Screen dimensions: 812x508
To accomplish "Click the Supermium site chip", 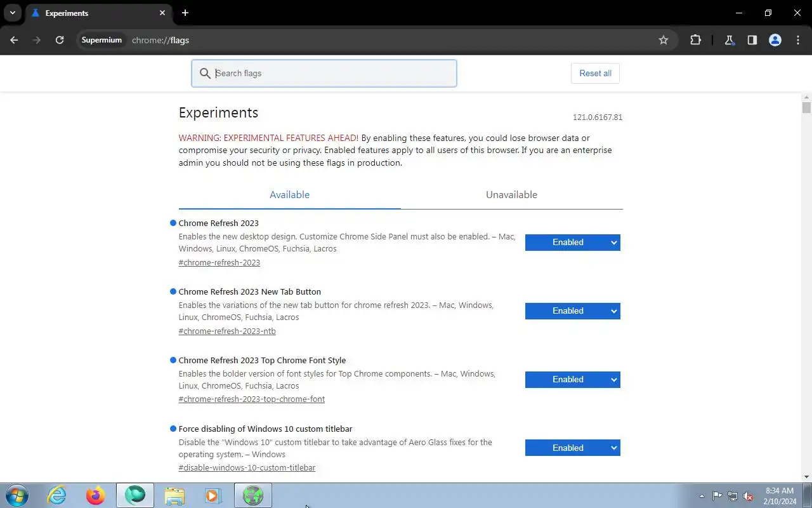I will tap(101, 40).
